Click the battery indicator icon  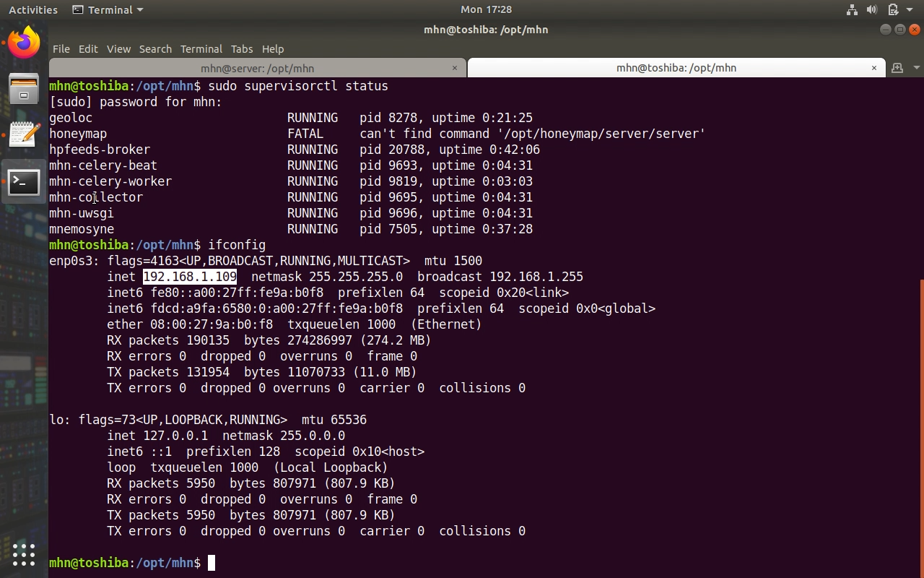pyautogui.click(x=892, y=9)
